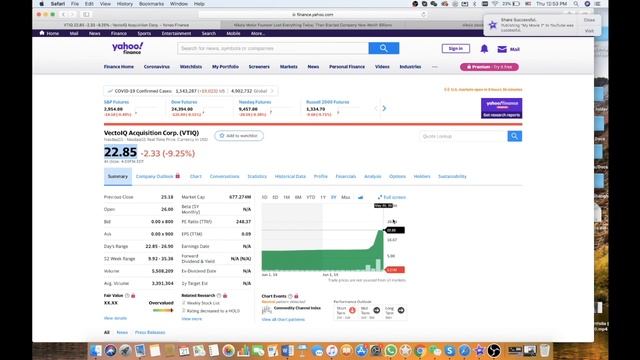Click the chart type icon beside Max
640x360 pixels.
pos(360,197)
